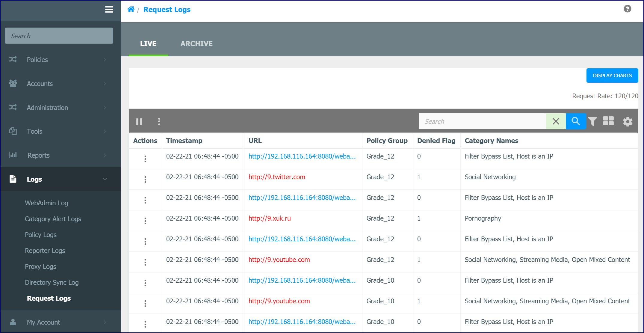Click the Policies shuffle icon
Viewport: 644px width, 333px height.
click(13, 59)
